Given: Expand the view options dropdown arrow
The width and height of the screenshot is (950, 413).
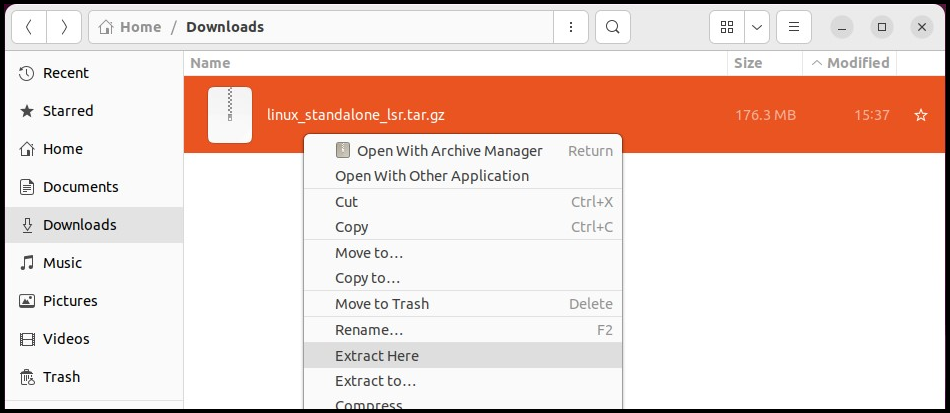Looking at the screenshot, I should (757, 27).
